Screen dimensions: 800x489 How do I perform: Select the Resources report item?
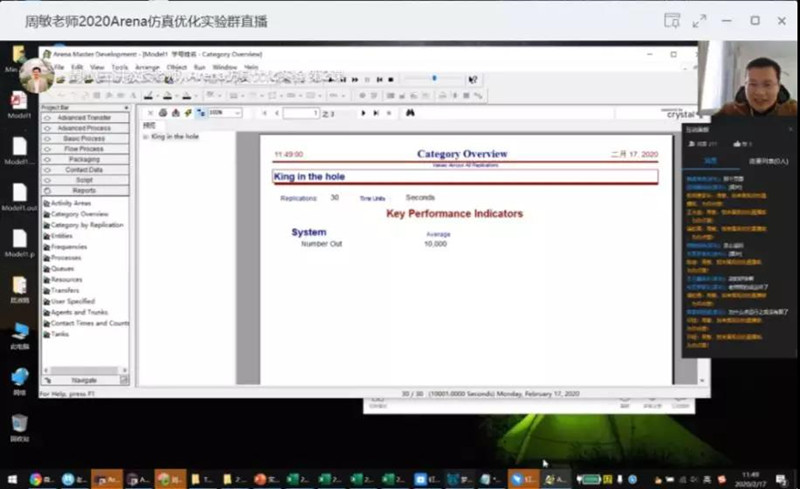tap(68, 279)
